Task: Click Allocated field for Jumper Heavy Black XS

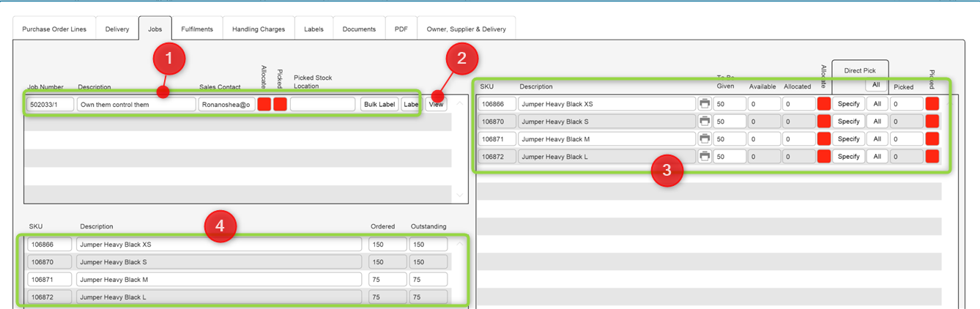Action: click(x=799, y=104)
